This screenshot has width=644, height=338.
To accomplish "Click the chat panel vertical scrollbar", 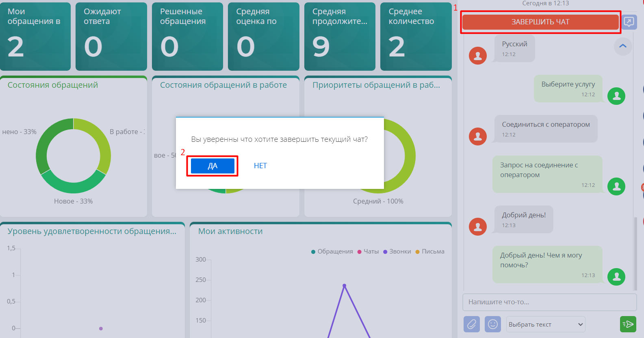I will pyautogui.click(x=635, y=254).
